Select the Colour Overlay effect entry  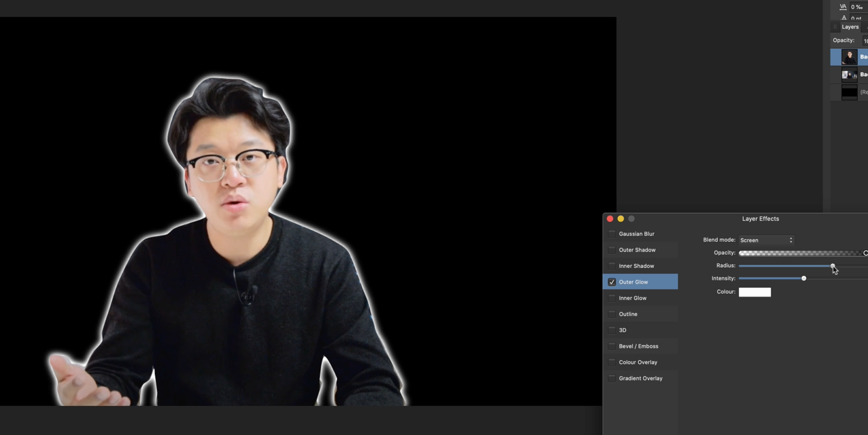click(637, 362)
